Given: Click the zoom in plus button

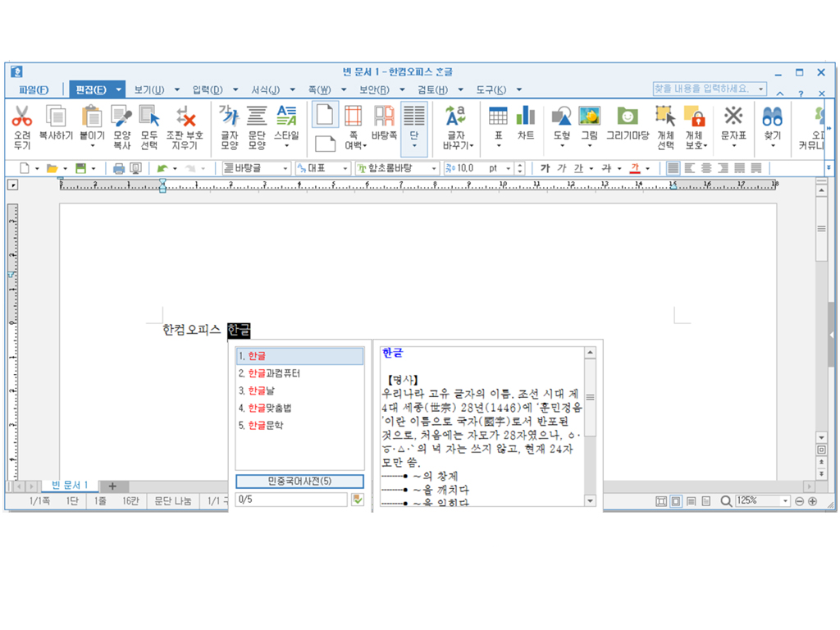Looking at the screenshot, I should pyautogui.click(x=813, y=501).
